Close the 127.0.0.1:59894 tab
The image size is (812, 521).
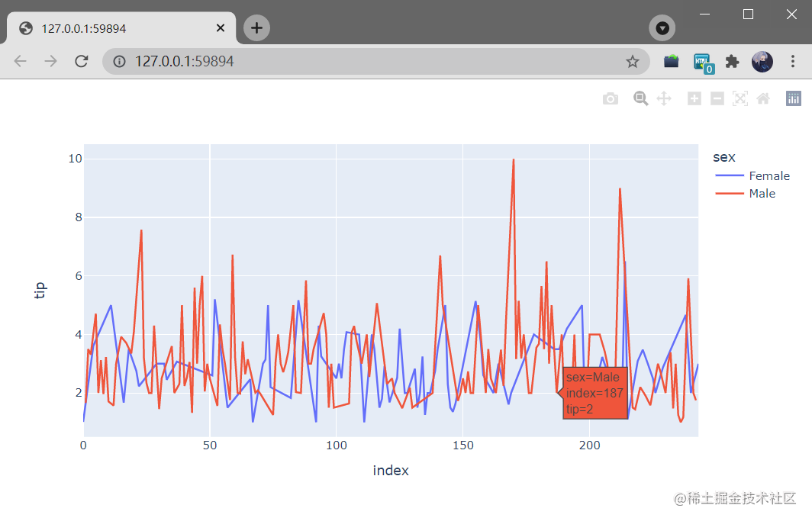(x=221, y=28)
